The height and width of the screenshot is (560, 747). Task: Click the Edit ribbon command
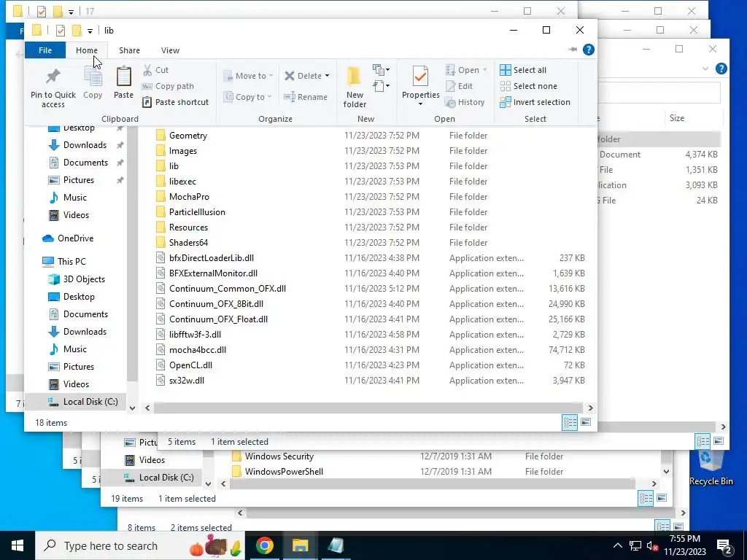click(x=460, y=86)
